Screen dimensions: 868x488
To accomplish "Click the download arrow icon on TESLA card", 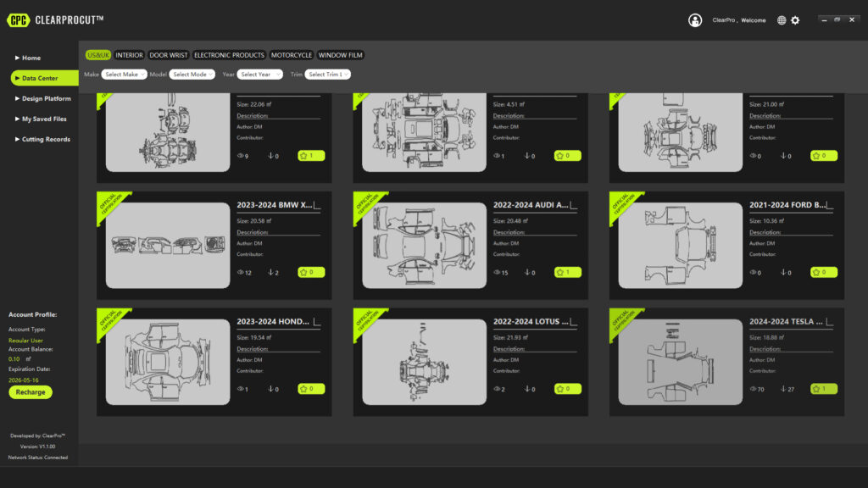I will (783, 389).
